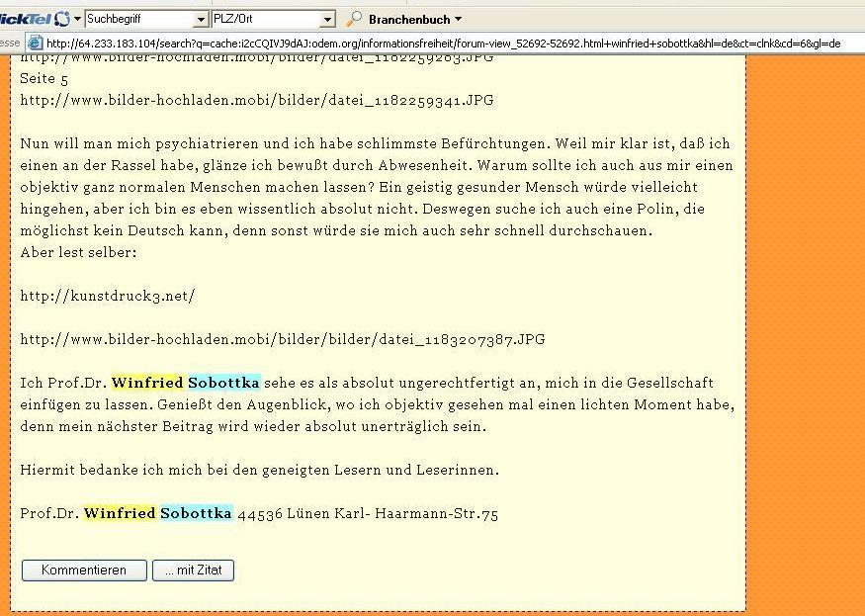
Task: Click the 'Seite 5' text
Action: (x=44, y=78)
